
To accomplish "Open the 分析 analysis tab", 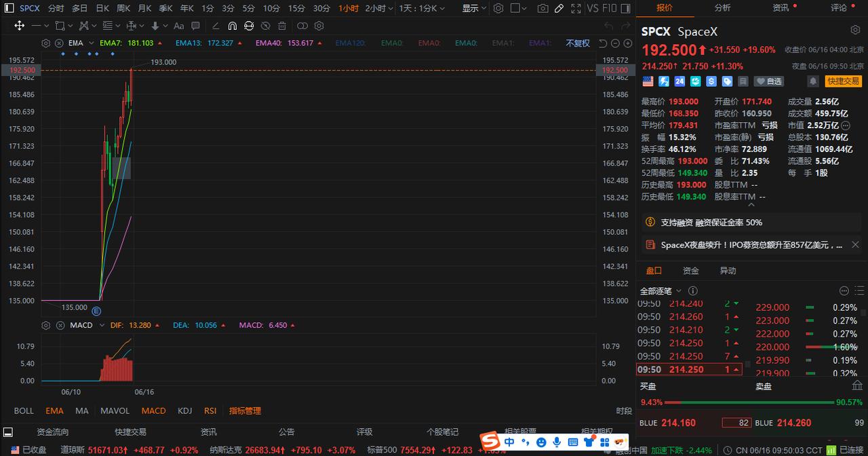I will pos(722,7).
